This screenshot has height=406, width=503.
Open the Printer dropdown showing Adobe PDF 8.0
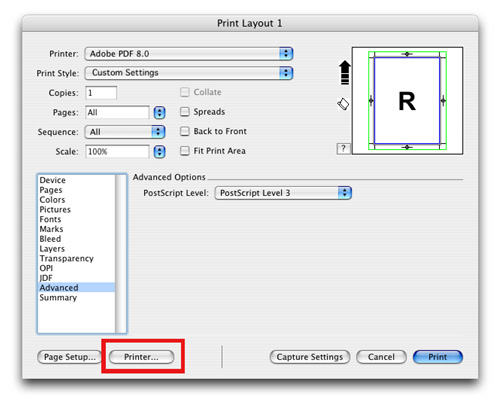[x=189, y=54]
